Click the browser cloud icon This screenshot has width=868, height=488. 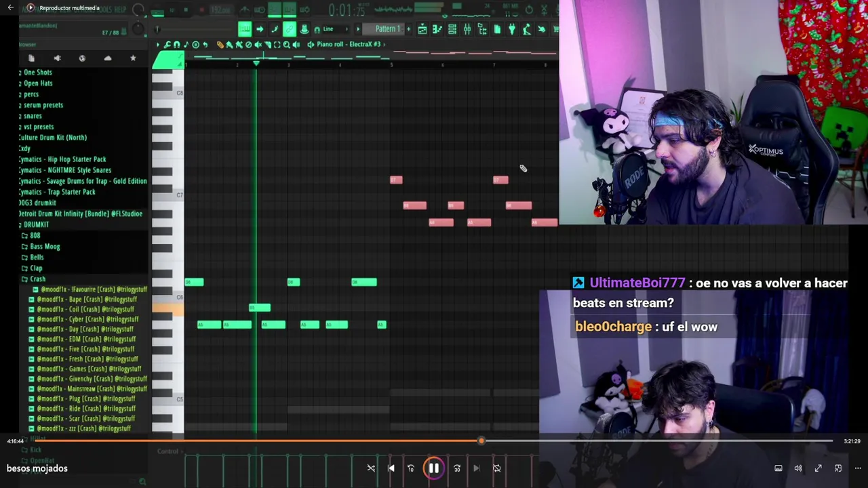pyautogui.click(x=107, y=58)
